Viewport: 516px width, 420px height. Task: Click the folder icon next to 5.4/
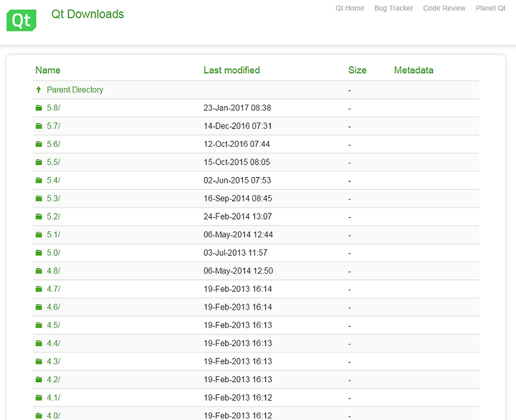tap(39, 180)
